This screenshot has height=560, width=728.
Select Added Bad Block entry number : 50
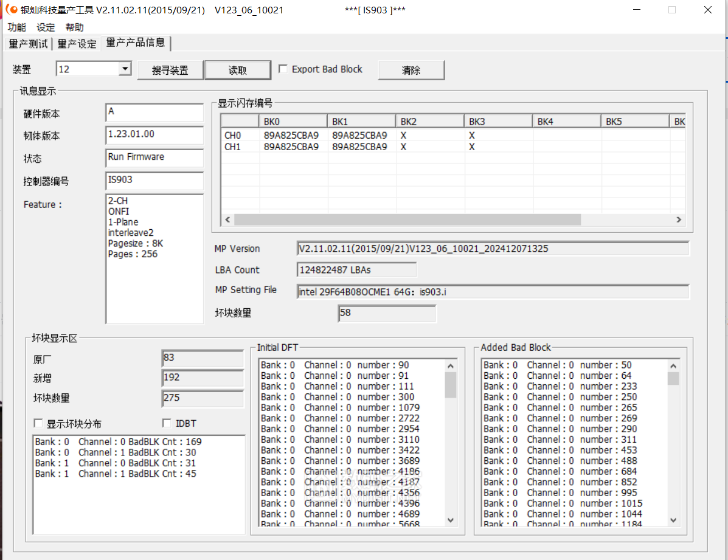pyautogui.click(x=558, y=365)
